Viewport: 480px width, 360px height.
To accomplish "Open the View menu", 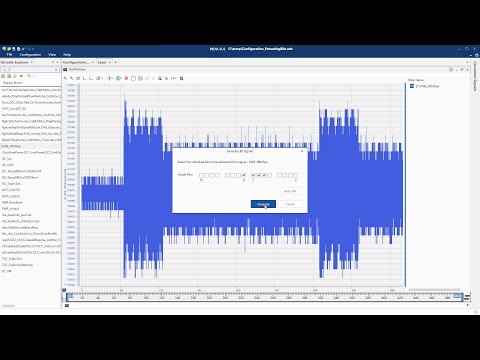I will 52,54.
